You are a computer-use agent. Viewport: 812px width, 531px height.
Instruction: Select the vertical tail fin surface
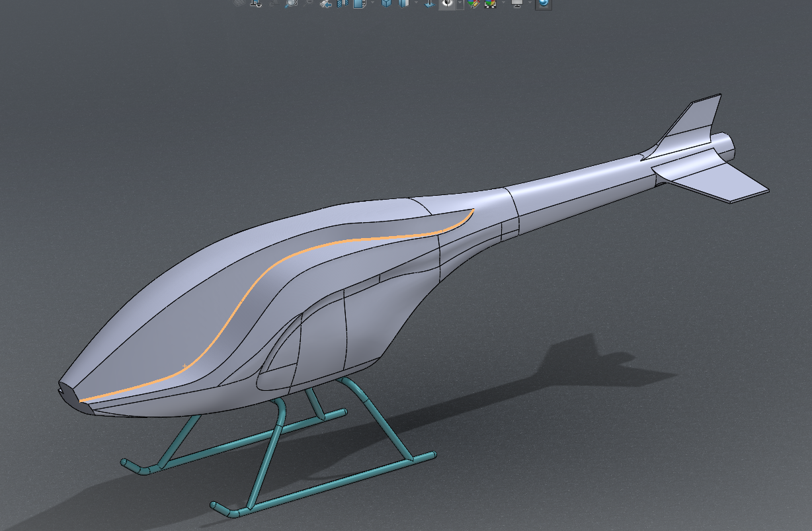coord(694,118)
